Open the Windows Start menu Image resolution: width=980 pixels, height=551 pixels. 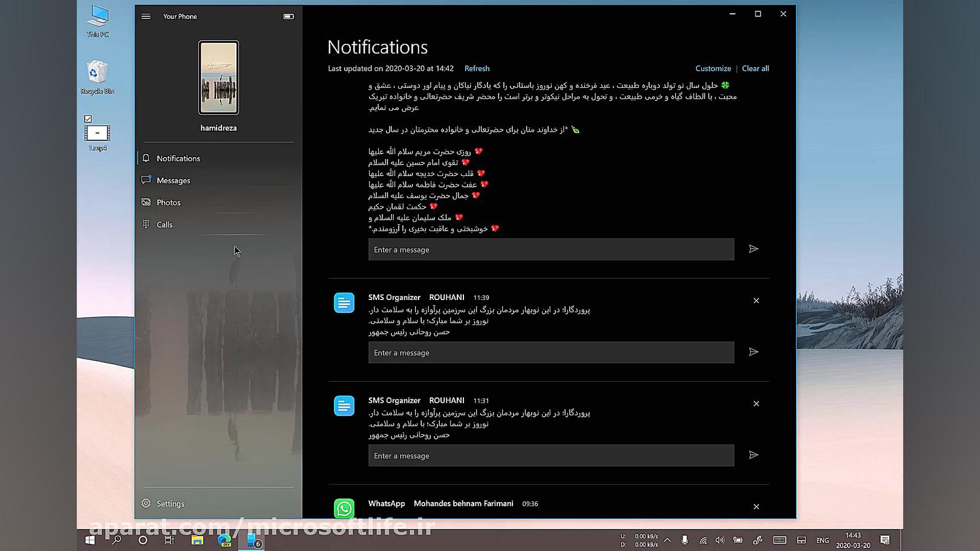[90, 540]
